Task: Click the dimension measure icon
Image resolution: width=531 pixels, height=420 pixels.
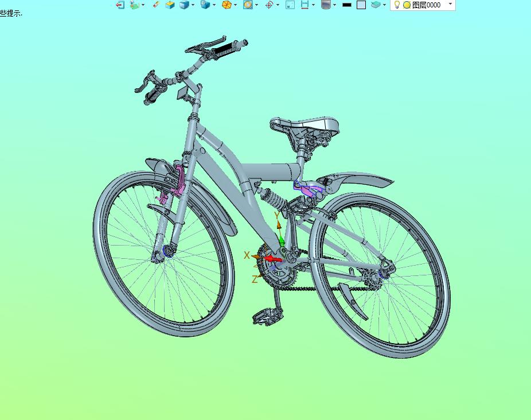Action: coord(305,5)
